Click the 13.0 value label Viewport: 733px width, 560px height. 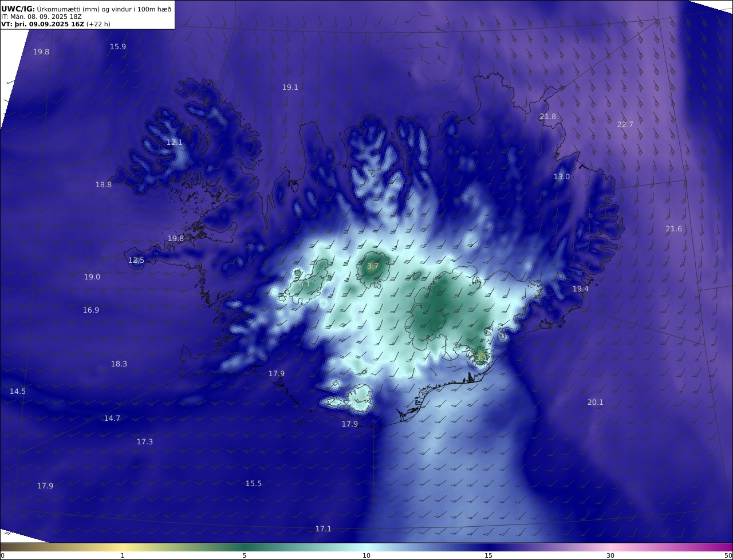tap(562, 176)
